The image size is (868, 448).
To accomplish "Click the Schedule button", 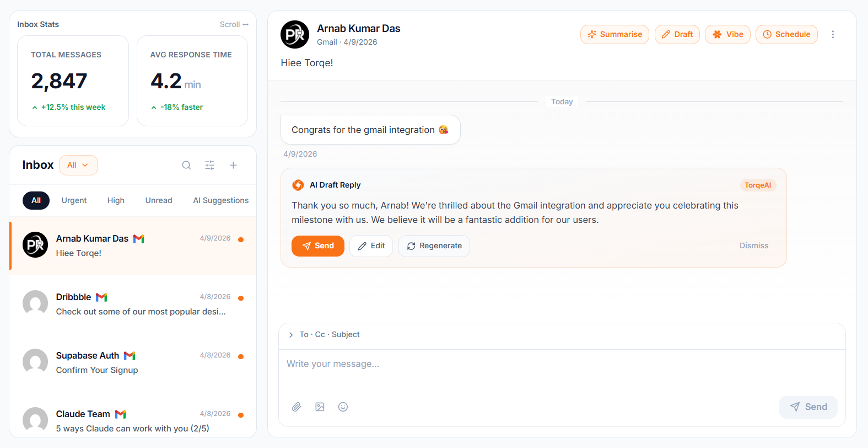I will [x=786, y=34].
